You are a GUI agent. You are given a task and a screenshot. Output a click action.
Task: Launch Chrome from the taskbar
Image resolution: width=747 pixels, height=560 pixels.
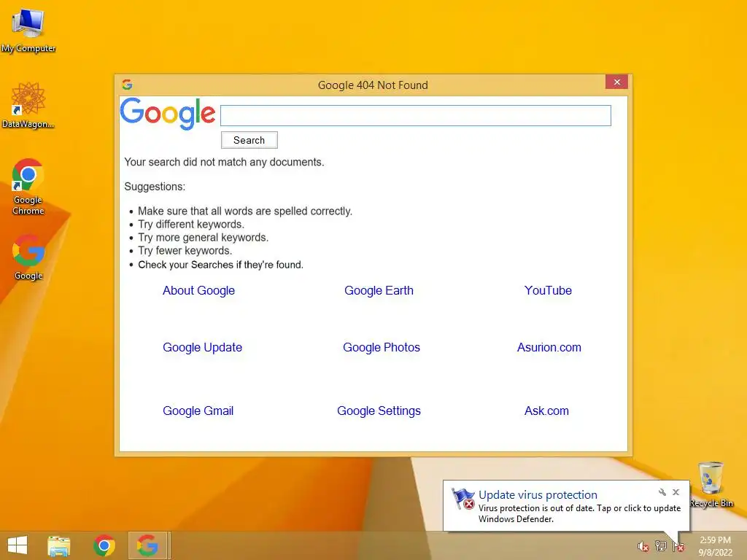104,545
